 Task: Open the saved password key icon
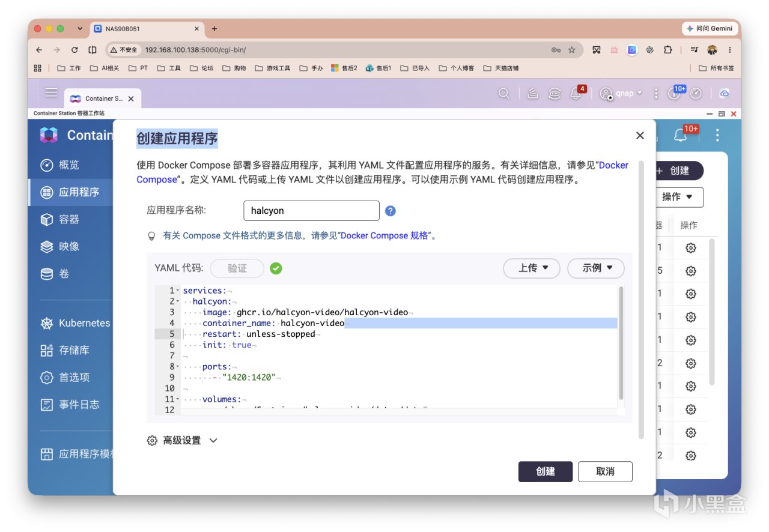556,50
